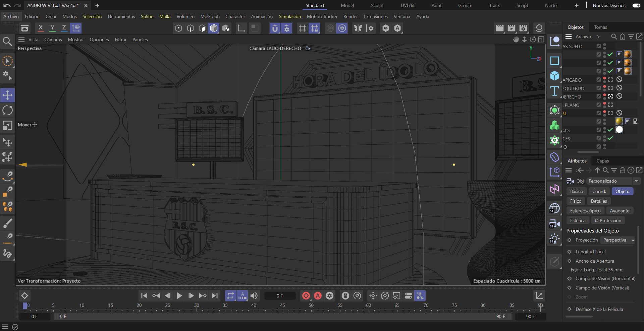Add a Cube primitive object
Screen dimensions: 644x331
554,76
